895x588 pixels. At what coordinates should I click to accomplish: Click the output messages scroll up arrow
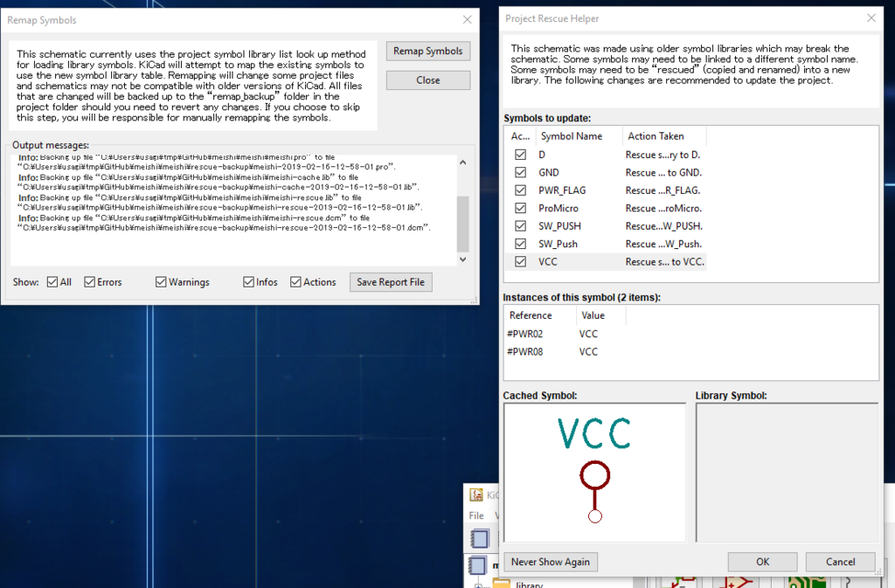[x=463, y=163]
